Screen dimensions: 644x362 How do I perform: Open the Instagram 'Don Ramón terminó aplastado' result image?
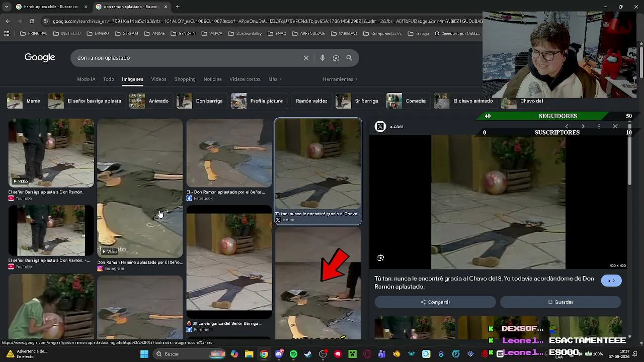[140, 188]
